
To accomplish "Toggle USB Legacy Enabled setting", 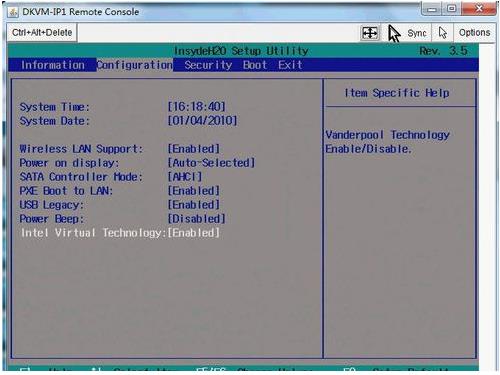I will pos(194,205).
